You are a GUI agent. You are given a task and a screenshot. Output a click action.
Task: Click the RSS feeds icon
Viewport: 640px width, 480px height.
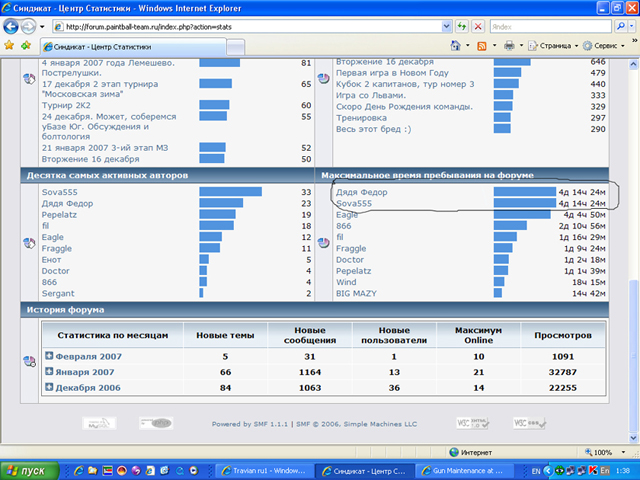483,46
